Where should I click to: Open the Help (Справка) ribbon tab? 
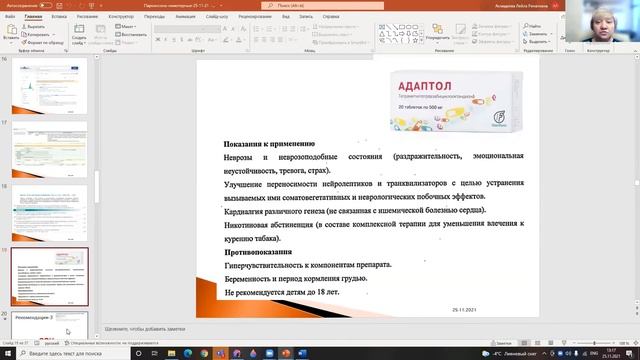(x=331, y=16)
